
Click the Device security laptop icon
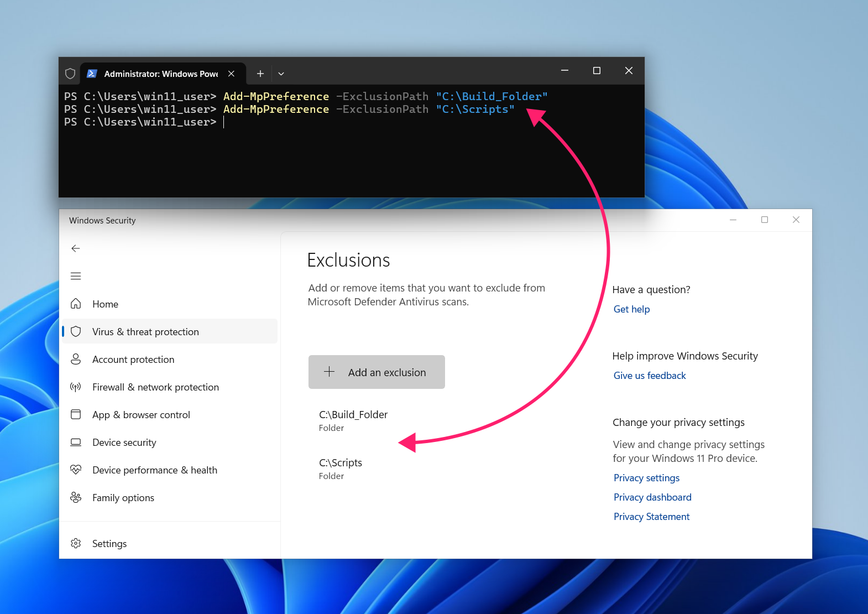(x=76, y=442)
